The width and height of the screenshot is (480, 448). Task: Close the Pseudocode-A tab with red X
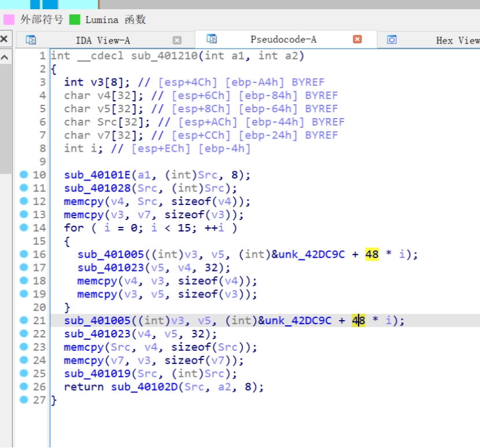point(357,39)
